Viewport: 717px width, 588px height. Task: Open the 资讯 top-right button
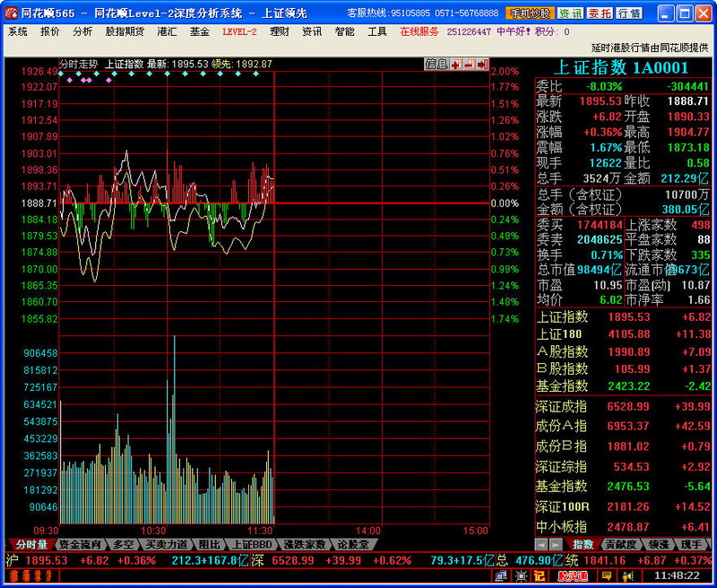570,13
